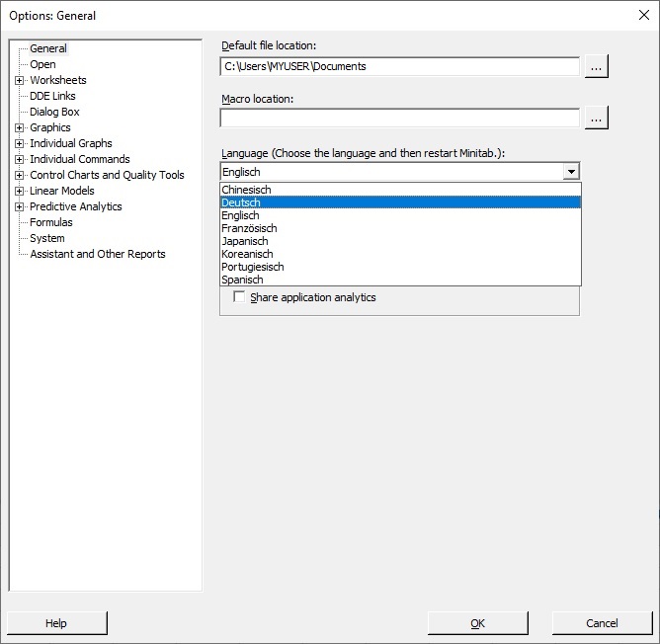
Task: Click the Help button
Action: pos(57,623)
